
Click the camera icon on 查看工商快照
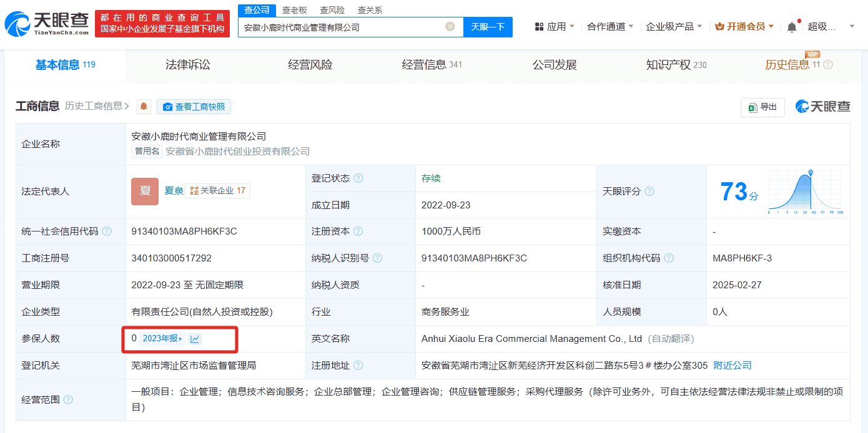pyautogui.click(x=167, y=106)
